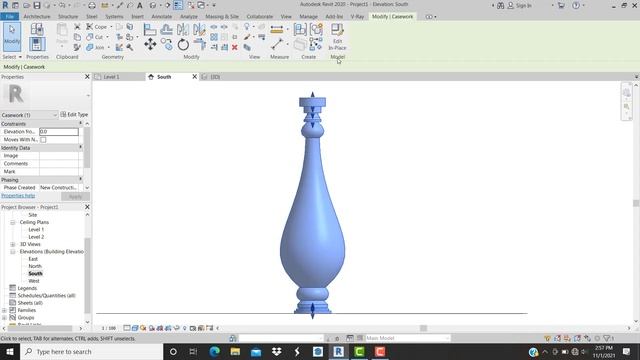
Task: Select the Align tool
Action: 150,29
